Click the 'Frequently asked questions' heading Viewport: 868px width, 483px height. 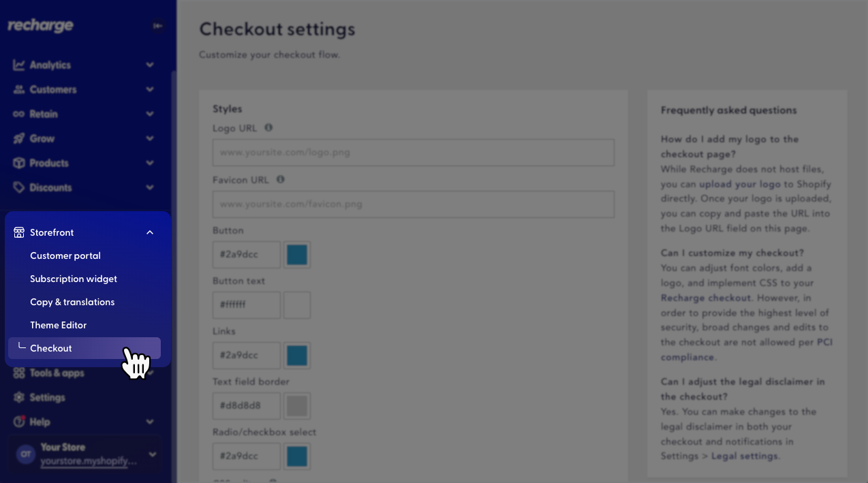click(729, 110)
